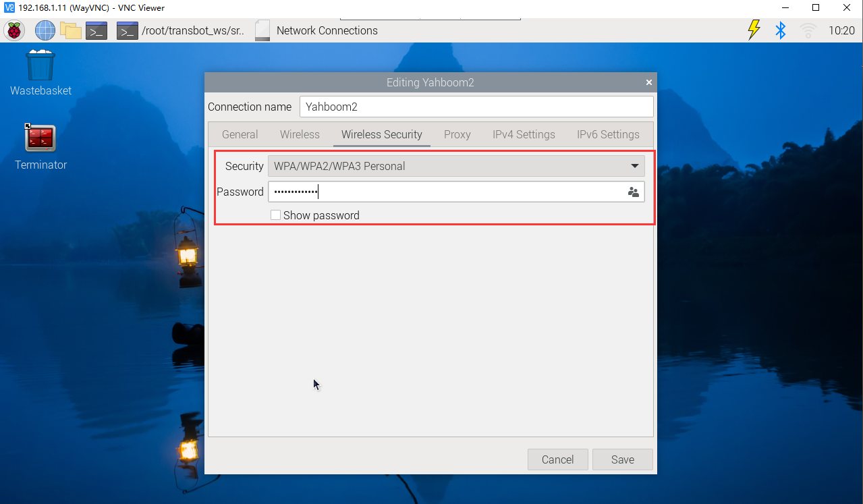Click the Bluetooth tray icon
Viewport: 863px width, 504px height.
tap(781, 30)
